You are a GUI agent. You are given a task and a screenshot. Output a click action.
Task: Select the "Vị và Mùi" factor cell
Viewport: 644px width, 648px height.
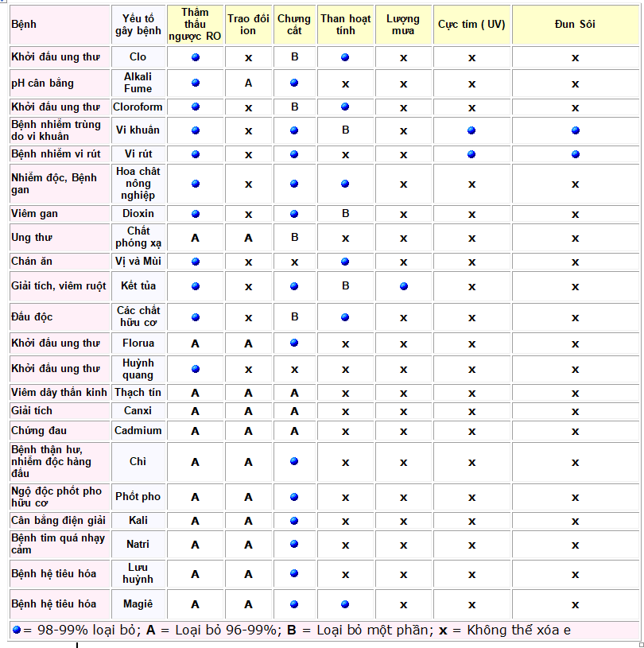138,261
